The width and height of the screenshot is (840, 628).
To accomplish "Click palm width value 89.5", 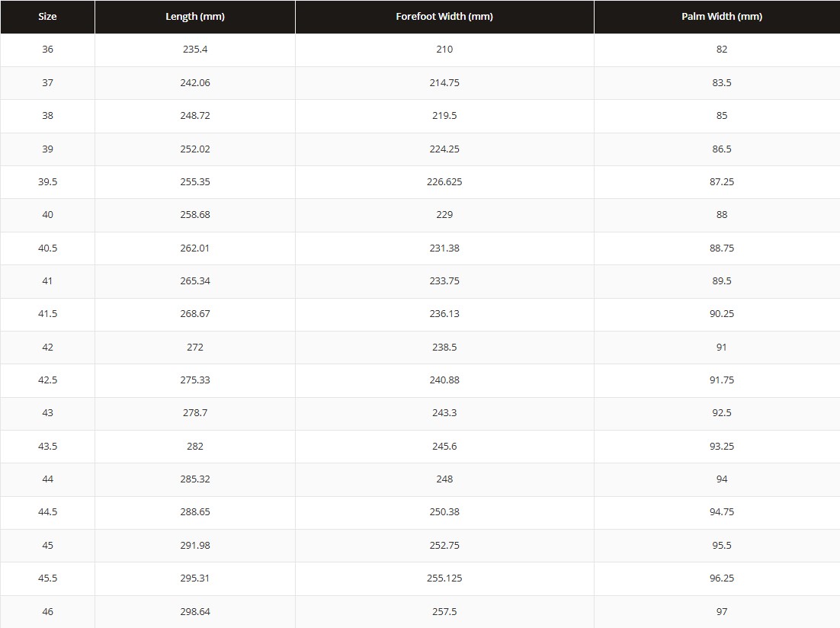I will [x=722, y=280].
